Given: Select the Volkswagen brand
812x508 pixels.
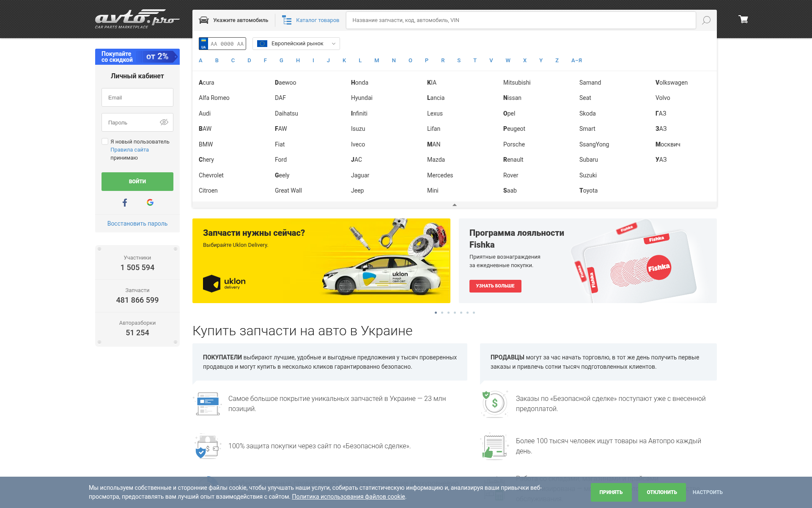Looking at the screenshot, I should (672, 83).
